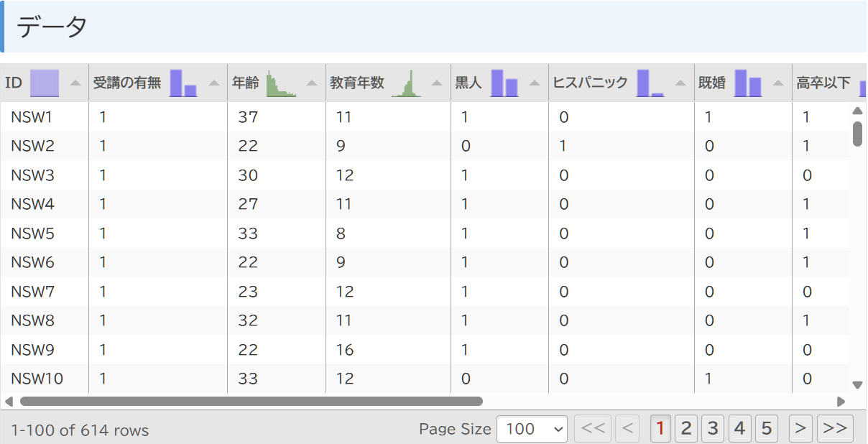Expand sort options on the 既婚 column arrow
This screenshot has width=868, height=444.
(777, 81)
